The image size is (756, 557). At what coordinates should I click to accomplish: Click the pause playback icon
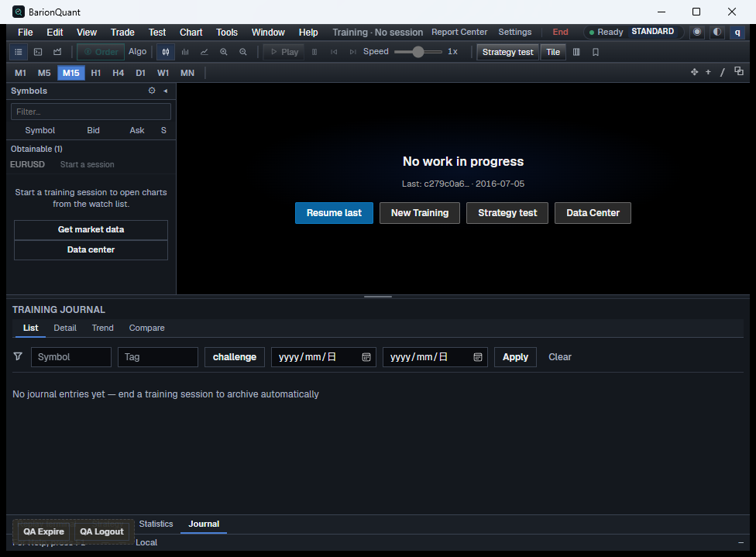(314, 52)
